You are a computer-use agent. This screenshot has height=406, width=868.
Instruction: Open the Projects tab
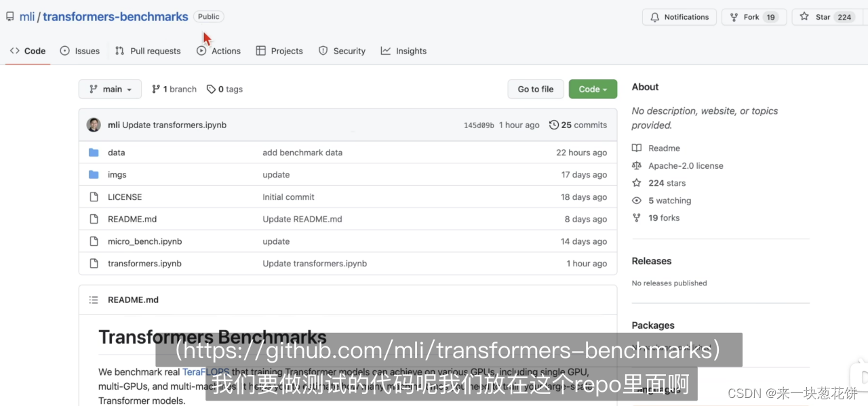pyautogui.click(x=279, y=51)
